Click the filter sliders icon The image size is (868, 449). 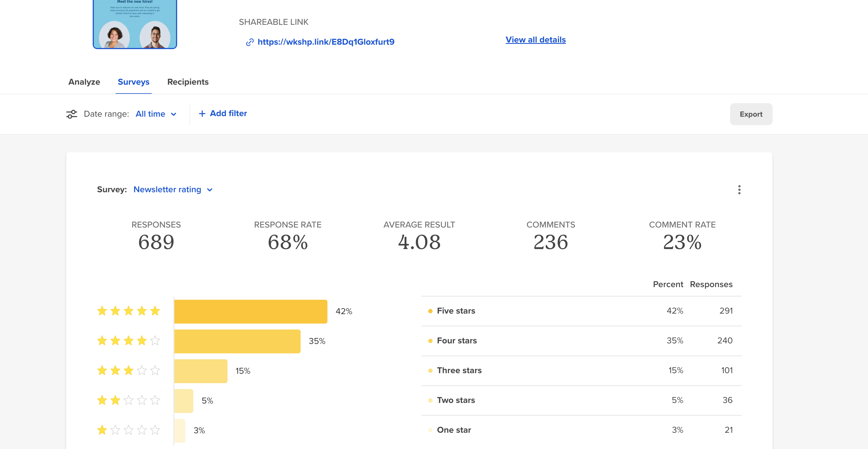pos(71,114)
